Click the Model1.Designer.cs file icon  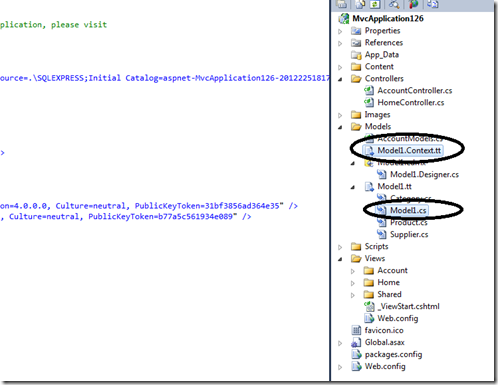(382, 174)
